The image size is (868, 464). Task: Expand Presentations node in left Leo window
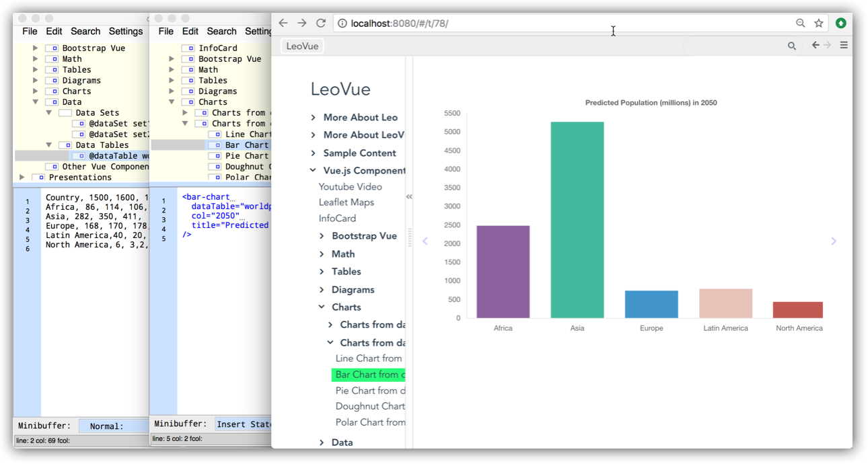click(x=22, y=178)
